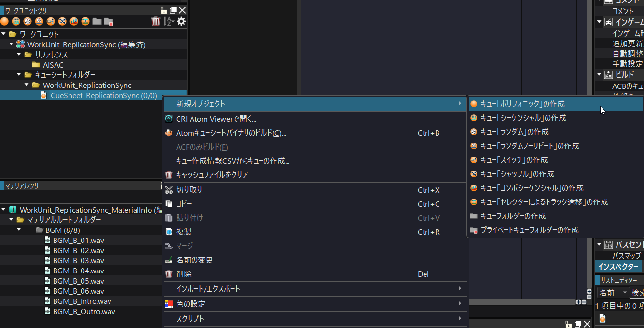Toggle the lock on the Work Unit Tree panel

[x=163, y=10]
